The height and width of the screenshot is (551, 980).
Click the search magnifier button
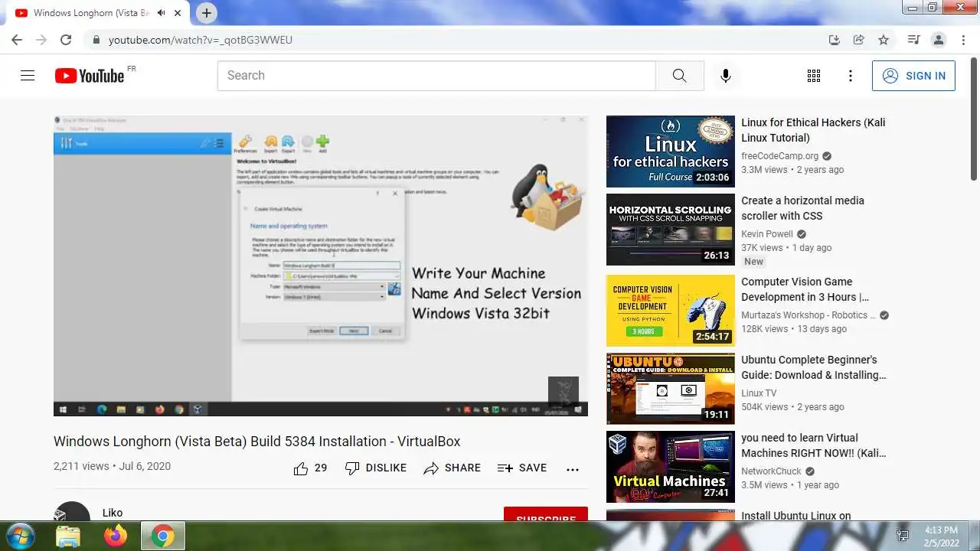click(679, 76)
